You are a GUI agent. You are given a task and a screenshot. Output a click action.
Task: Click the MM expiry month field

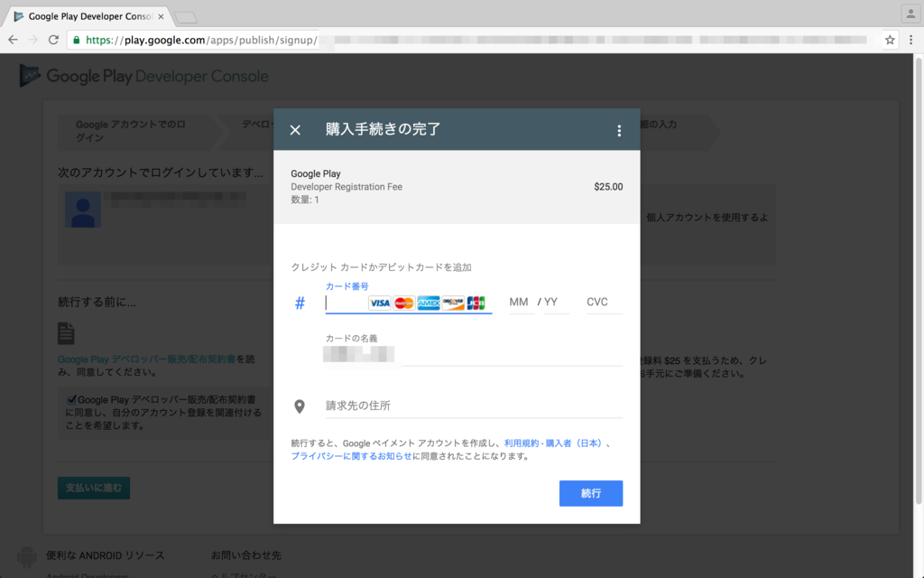point(519,303)
